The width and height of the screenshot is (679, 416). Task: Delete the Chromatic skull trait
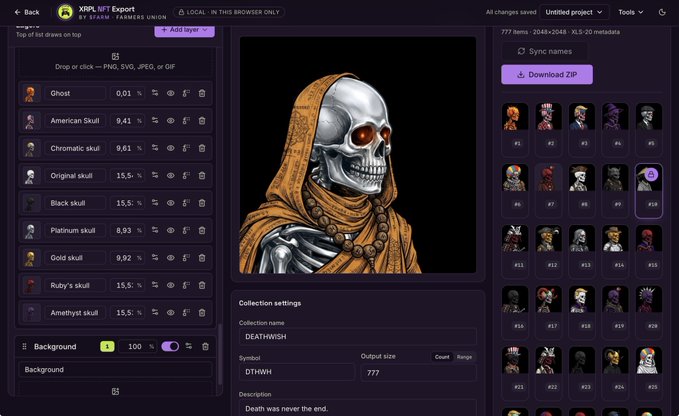point(202,148)
